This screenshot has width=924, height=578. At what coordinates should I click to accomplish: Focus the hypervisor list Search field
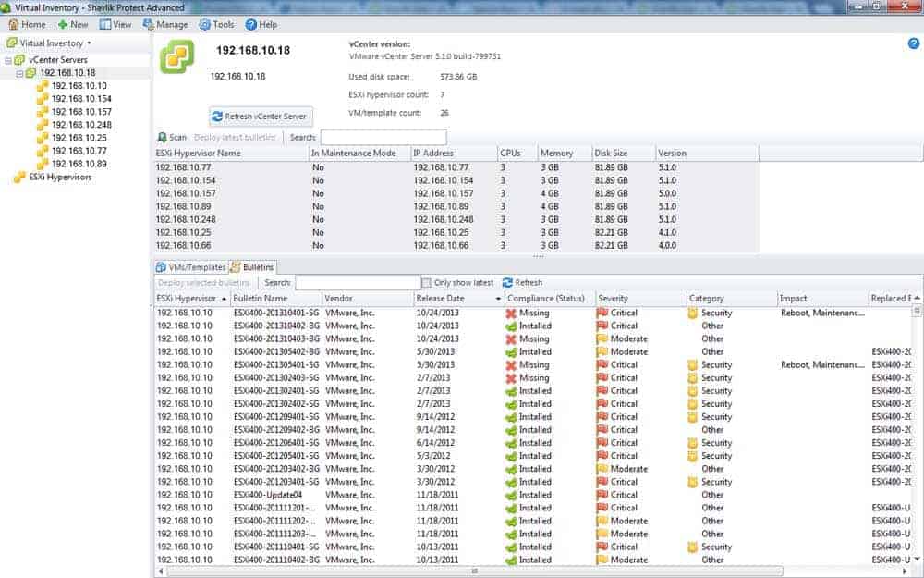383,138
